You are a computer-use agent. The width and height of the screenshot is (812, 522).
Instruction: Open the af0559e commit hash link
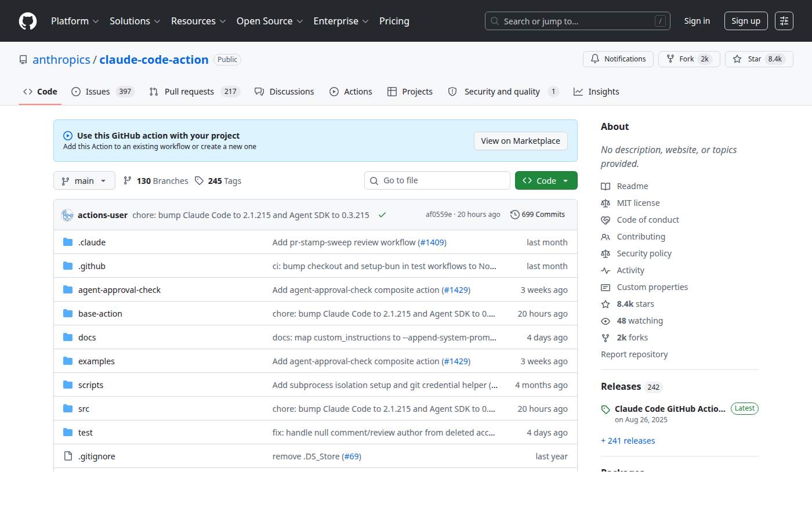pos(439,215)
